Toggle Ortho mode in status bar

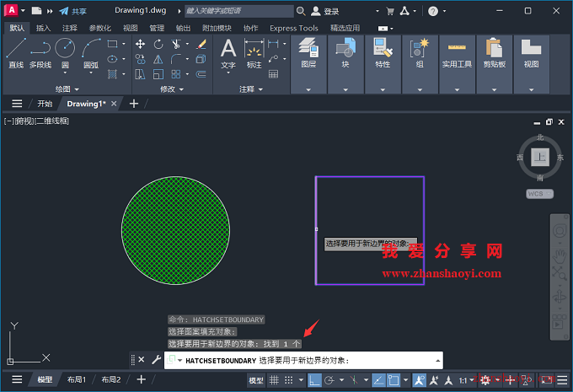click(314, 380)
